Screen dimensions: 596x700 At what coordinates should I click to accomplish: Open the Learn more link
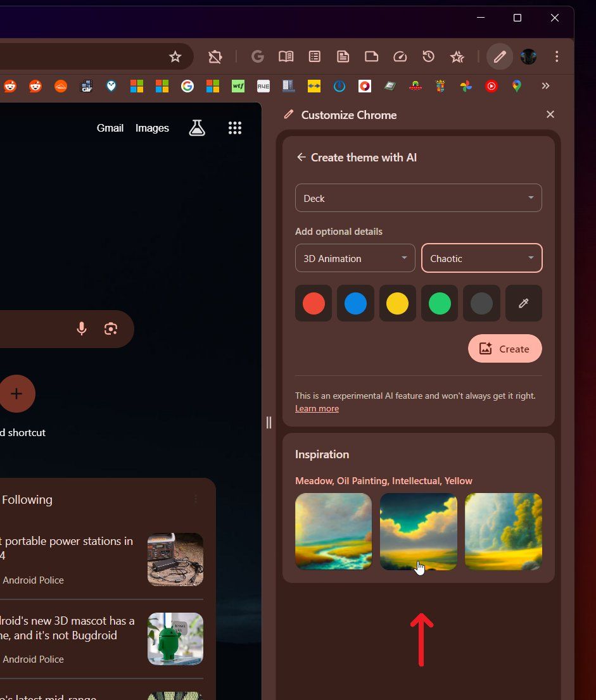[317, 408]
